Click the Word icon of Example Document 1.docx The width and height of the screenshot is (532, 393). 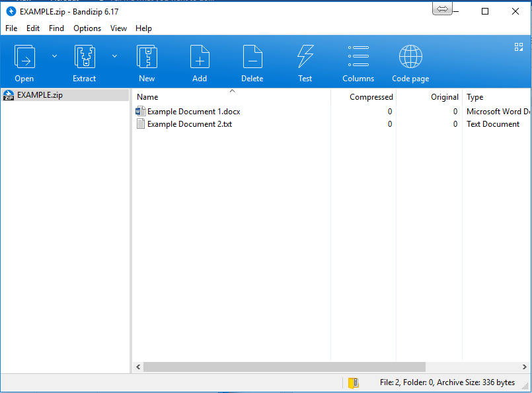point(141,111)
